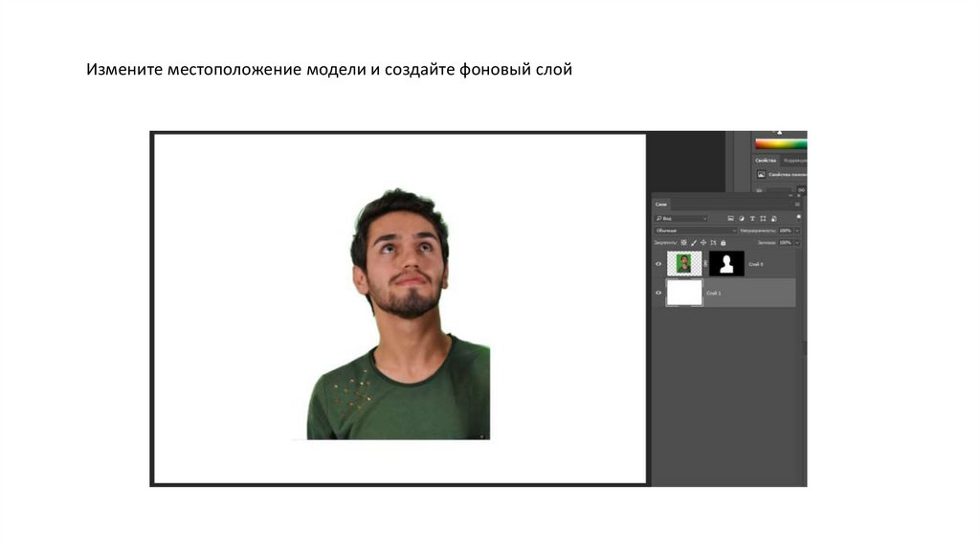
Task: Filter layers by smart objects icon
Action: click(x=773, y=219)
